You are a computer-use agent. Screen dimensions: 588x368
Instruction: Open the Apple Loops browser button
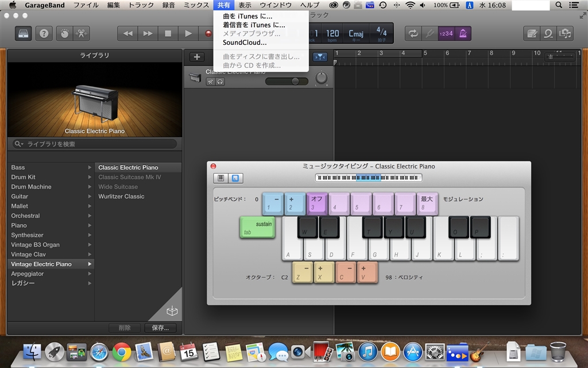[549, 33]
